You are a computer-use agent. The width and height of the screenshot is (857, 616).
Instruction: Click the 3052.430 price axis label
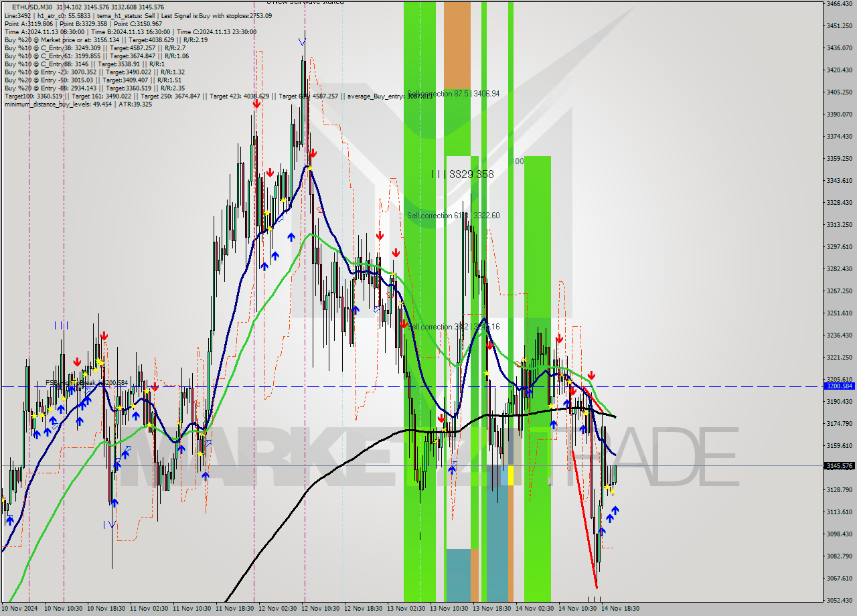pos(839,600)
